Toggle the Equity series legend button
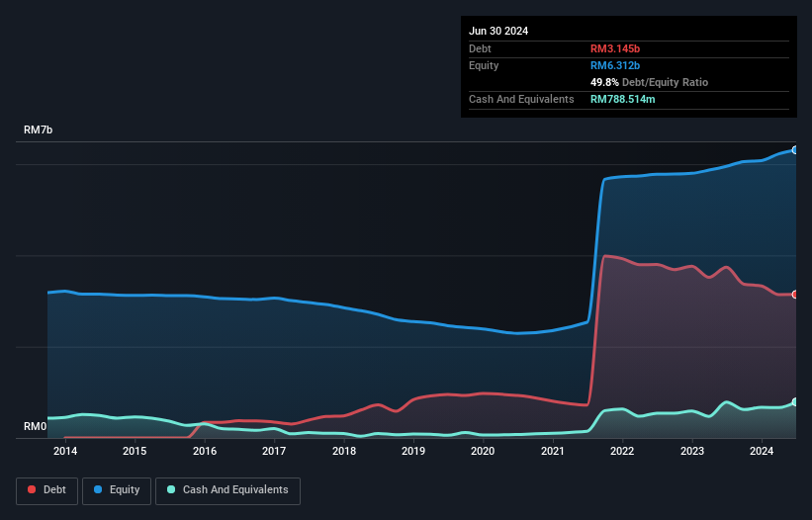812x520 pixels. 117,490
